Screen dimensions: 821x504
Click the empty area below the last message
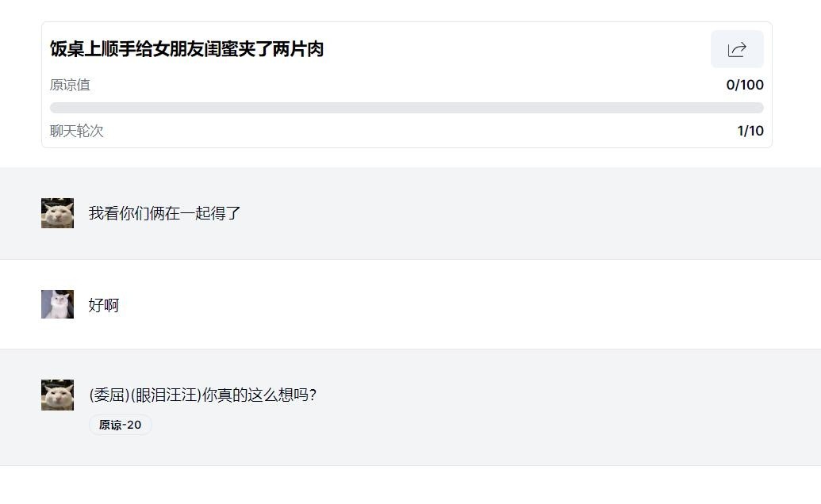(410, 484)
